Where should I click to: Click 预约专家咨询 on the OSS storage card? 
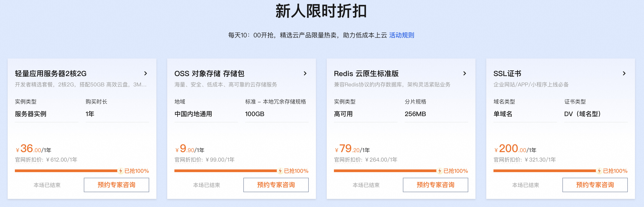(x=276, y=185)
